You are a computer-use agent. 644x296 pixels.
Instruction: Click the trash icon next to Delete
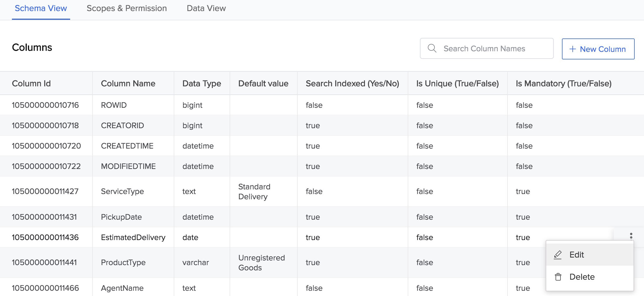coord(558,276)
